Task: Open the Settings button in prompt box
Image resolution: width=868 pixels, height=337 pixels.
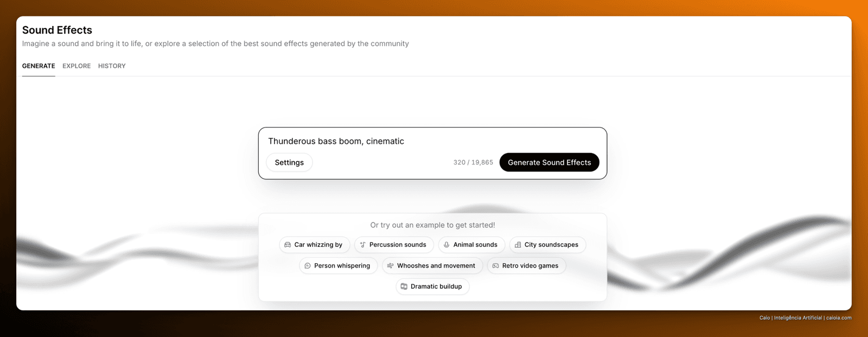Action: click(x=289, y=162)
